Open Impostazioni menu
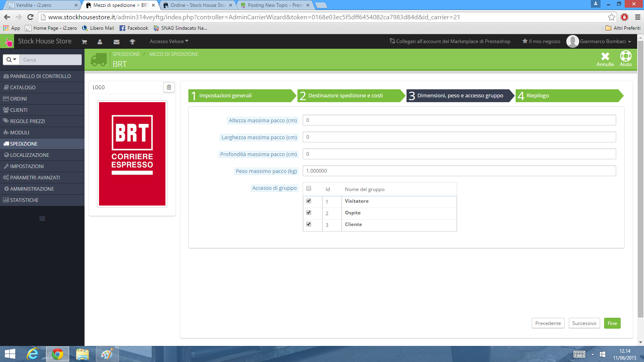Image resolution: width=644 pixels, height=362 pixels. 42,166
